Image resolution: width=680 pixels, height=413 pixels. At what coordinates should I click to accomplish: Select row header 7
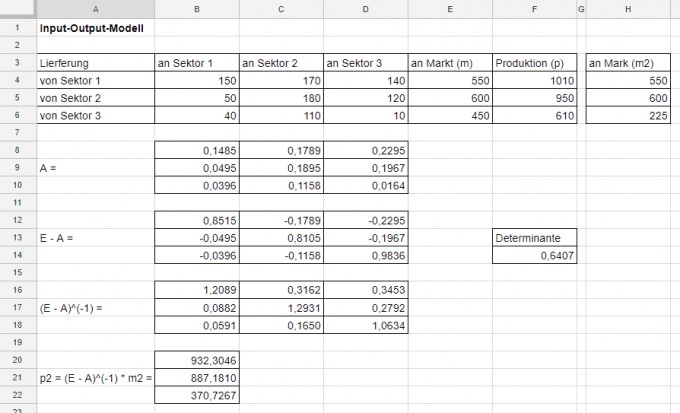point(18,132)
